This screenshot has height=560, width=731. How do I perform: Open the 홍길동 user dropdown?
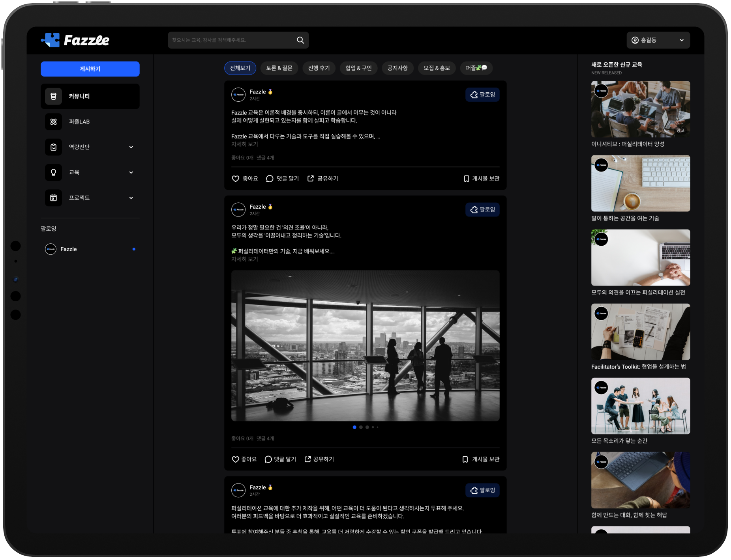pyautogui.click(x=658, y=40)
